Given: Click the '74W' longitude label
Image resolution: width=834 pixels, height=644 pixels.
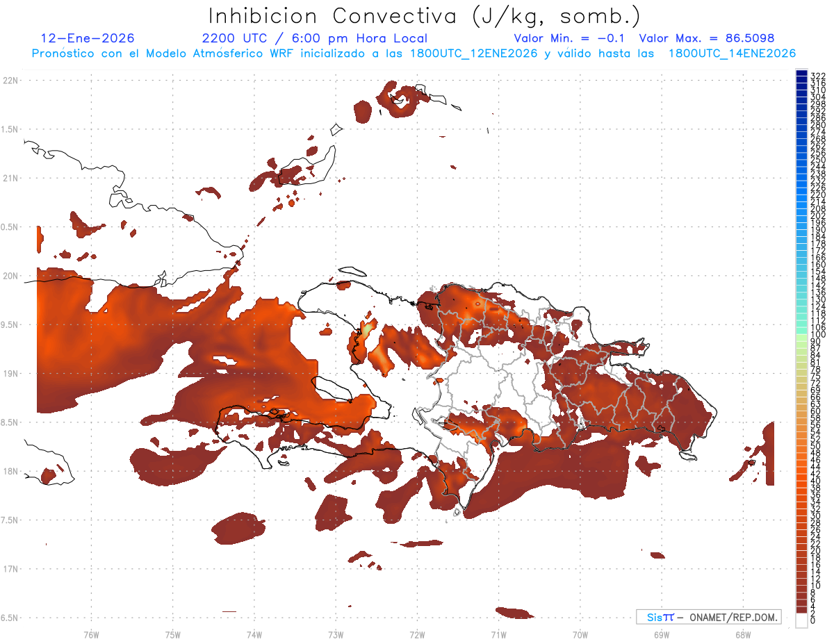Looking at the screenshot, I should pos(254,634).
